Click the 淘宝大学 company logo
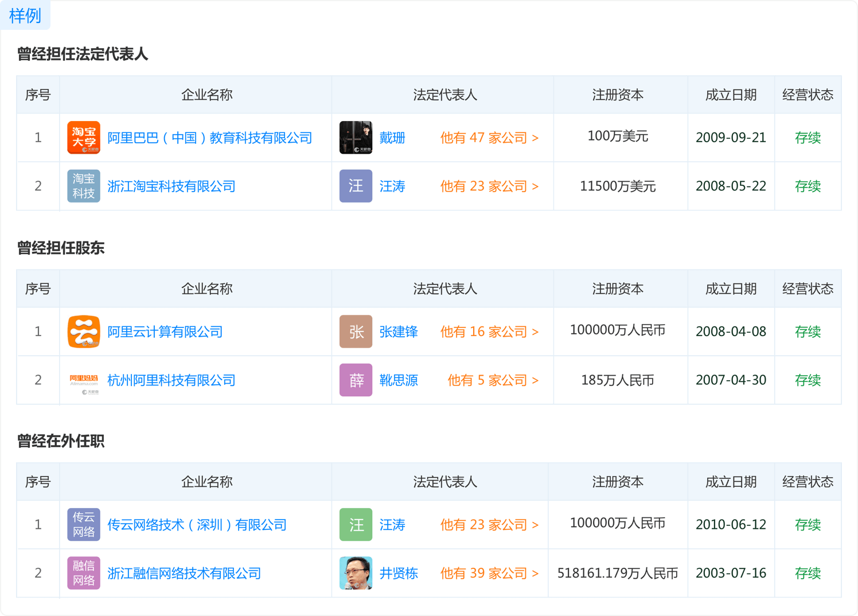The height and width of the screenshot is (616, 858). pos(83,137)
